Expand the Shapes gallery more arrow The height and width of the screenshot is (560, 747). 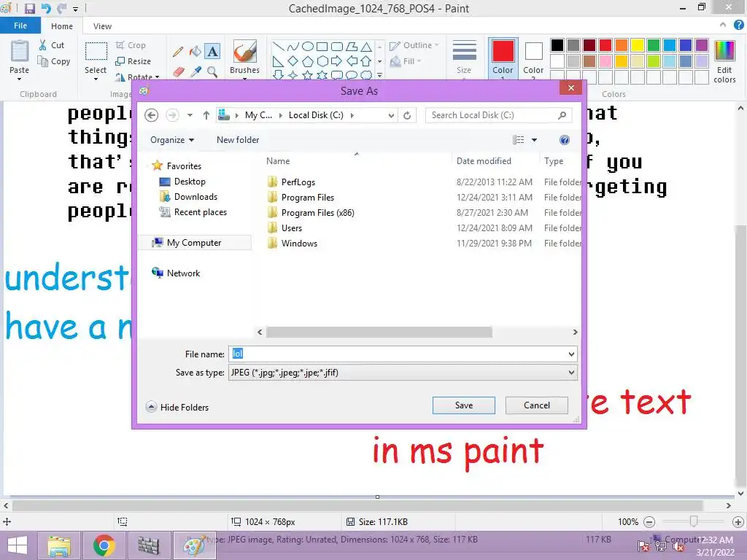(379, 75)
